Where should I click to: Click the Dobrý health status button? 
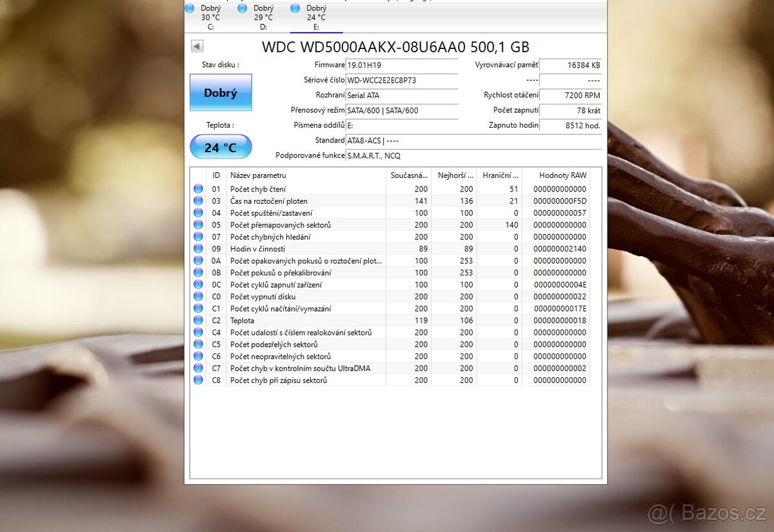[x=221, y=92]
